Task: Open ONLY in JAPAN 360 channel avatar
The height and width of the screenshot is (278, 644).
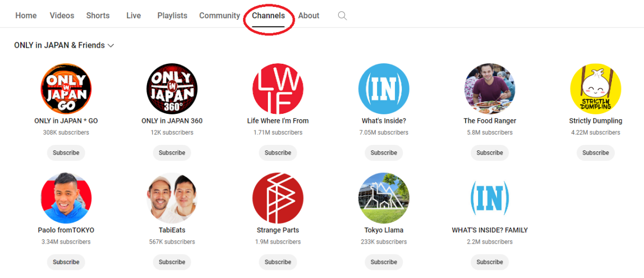Action: tap(172, 89)
